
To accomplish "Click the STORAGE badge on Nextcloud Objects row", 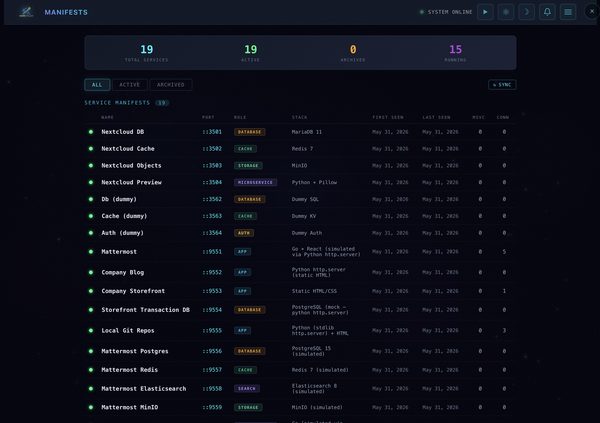I will click(248, 165).
